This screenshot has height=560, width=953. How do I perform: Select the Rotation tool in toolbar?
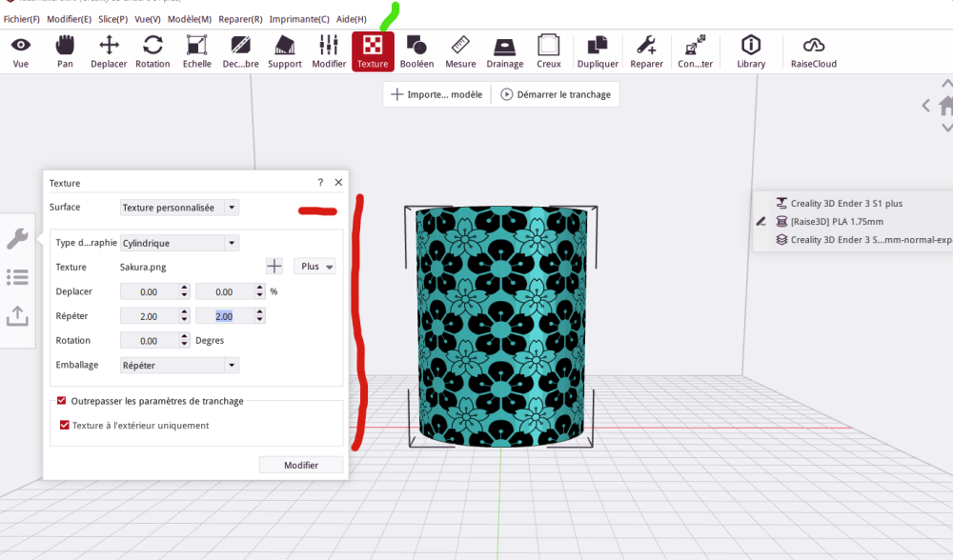pos(152,51)
